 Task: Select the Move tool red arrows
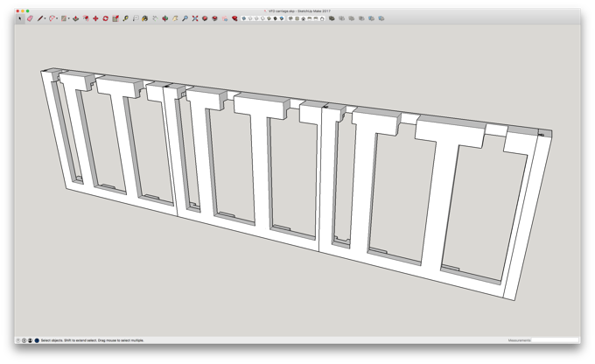tap(95, 18)
